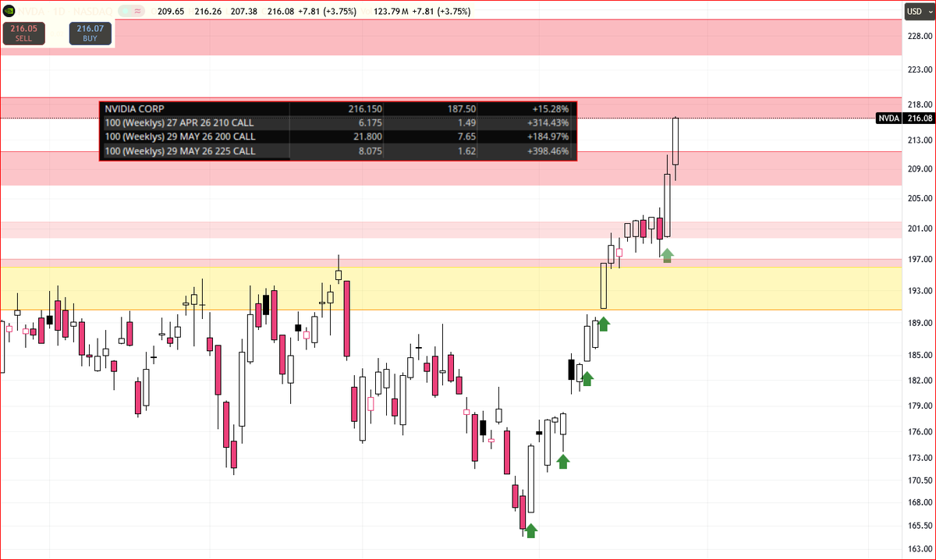Image resolution: width=936 pixels, height=560 pixels.
Task: Click the 216.150 price cell
Action: pyautogui.click(x=365, y=109)
